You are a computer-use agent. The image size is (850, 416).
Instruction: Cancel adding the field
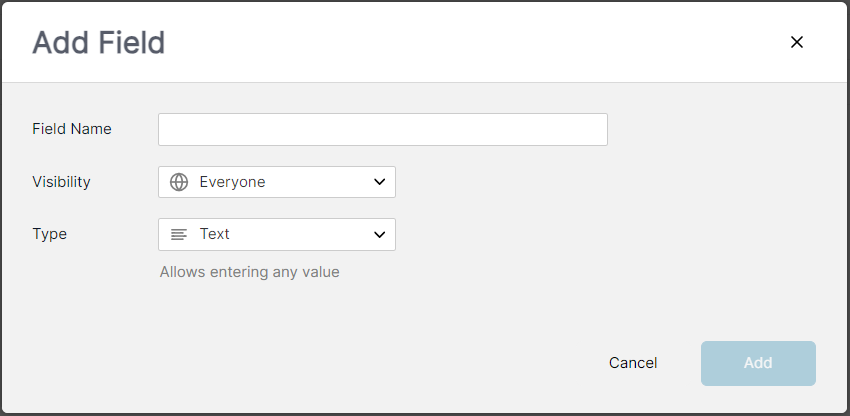[633, 363]
